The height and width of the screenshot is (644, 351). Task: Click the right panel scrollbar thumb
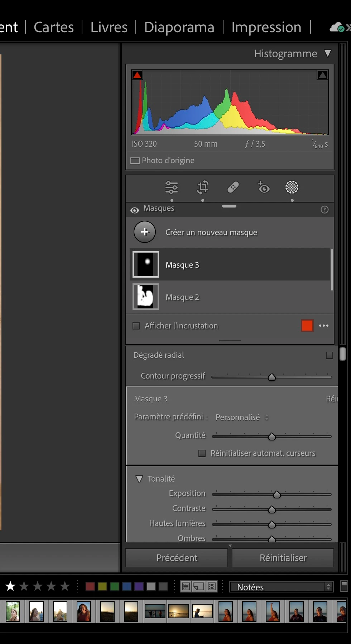(x=342, y=354)
